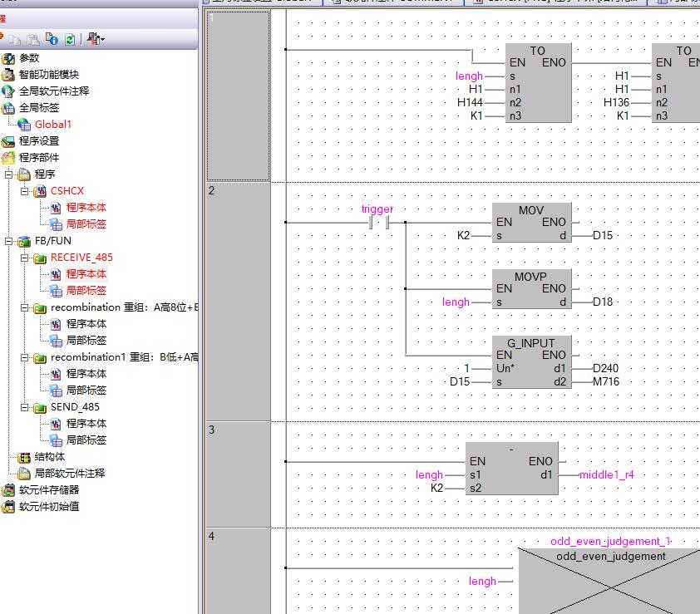
Task: Open the 参数 parameter node icon
Action: click(9, 58)
